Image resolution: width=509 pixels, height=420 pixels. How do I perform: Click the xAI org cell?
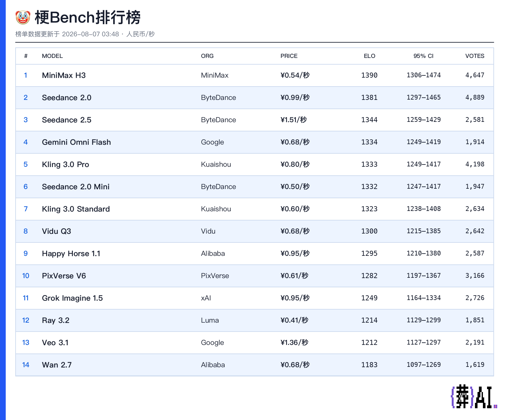coord(206,298)
